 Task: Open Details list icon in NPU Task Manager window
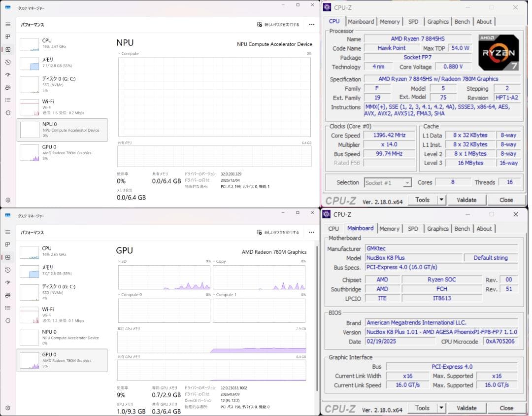coord(8,100)
